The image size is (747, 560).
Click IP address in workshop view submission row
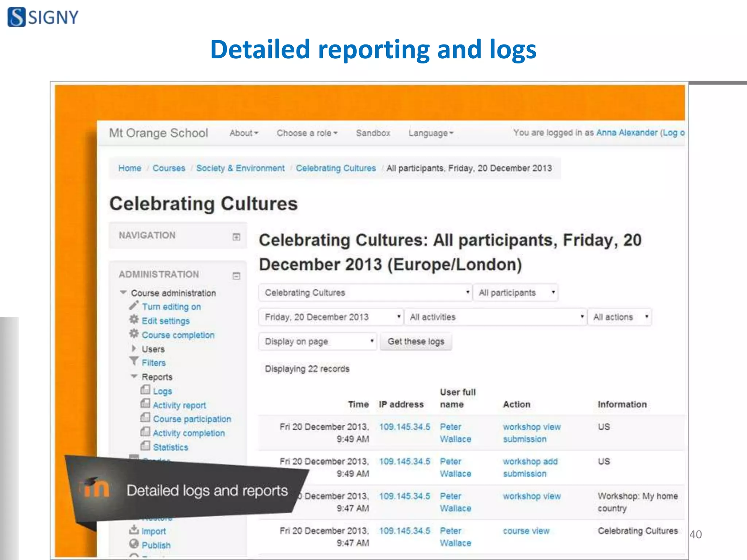(x=405, y=427)
